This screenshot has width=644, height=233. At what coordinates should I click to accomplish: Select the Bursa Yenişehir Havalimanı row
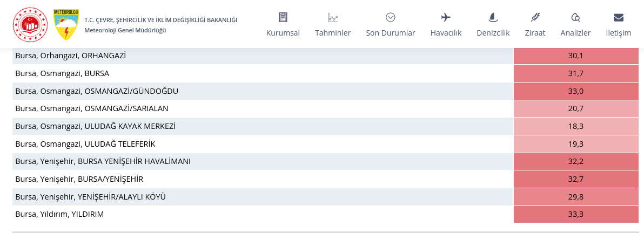(103, 161)
